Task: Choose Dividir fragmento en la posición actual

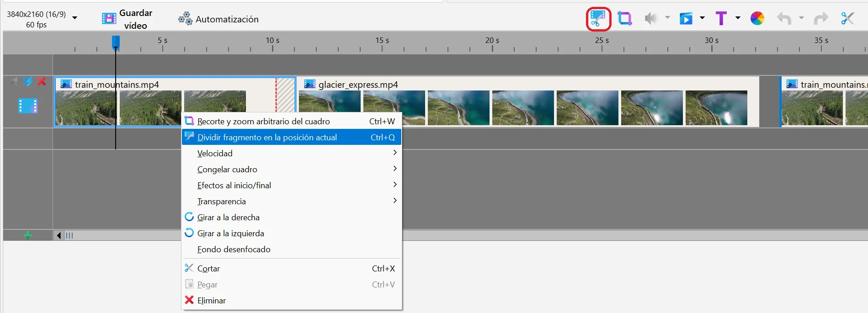Action: coord(292,137)
